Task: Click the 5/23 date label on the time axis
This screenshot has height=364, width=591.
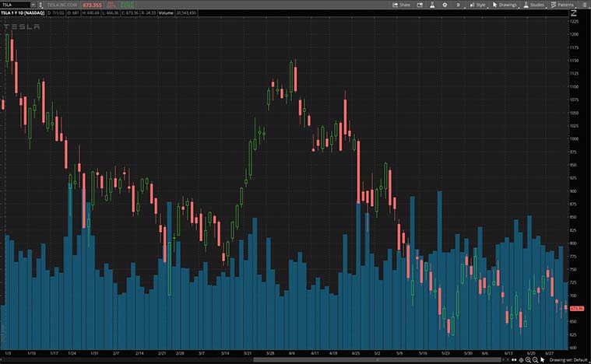Action: (x=446, y=353)
